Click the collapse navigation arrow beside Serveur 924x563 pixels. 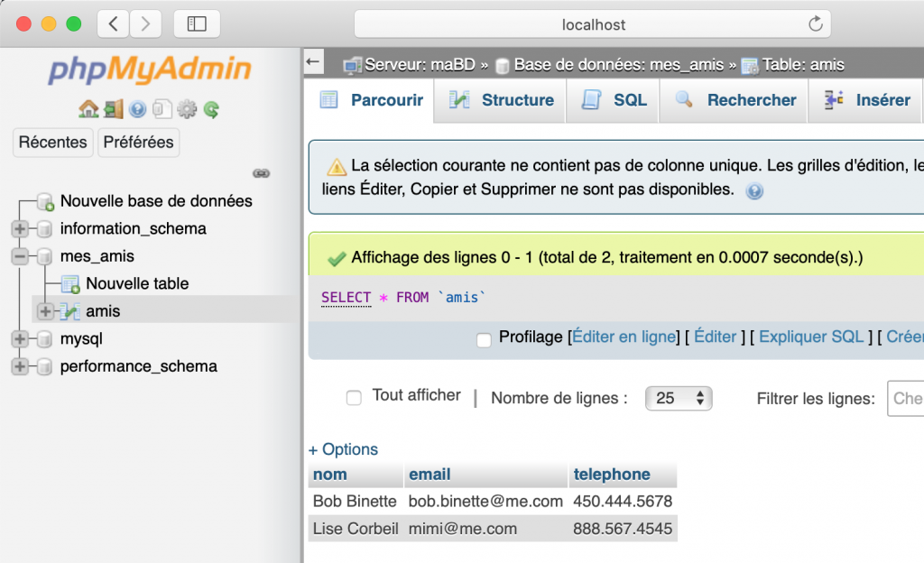click(313, 62)
